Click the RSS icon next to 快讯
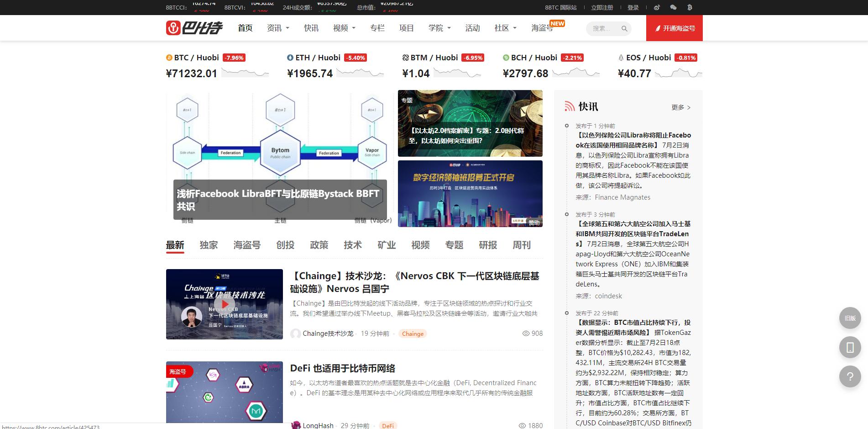Screen dimensions: 868x429 [569, 106]
